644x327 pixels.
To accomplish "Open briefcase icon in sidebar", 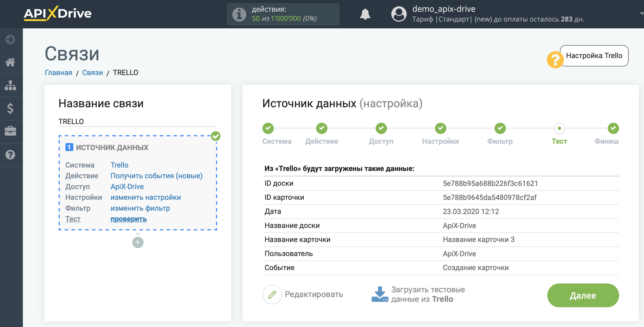I will click(10, 131).
